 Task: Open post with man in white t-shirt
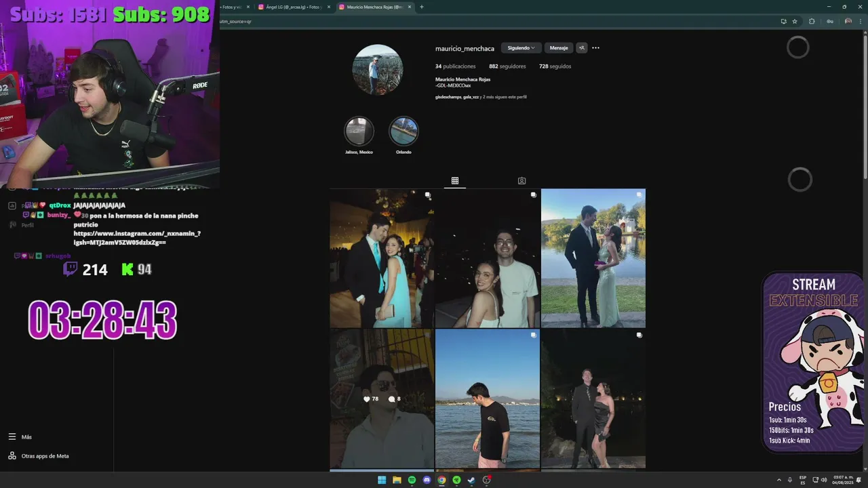pos(488,258)
